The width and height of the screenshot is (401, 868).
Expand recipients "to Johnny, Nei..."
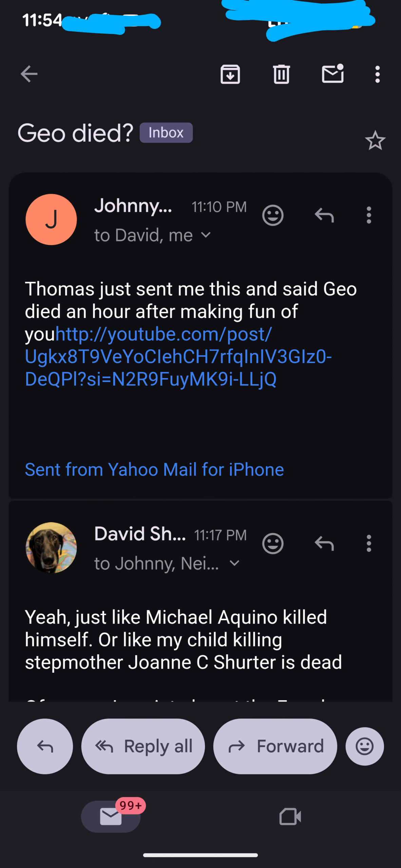pyautogui.click(x=234, y=563)
